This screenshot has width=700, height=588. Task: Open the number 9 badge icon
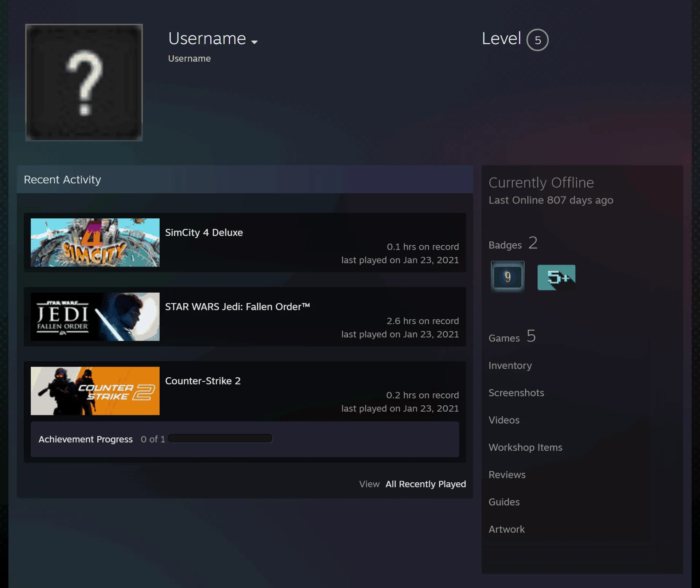[507, 277]
